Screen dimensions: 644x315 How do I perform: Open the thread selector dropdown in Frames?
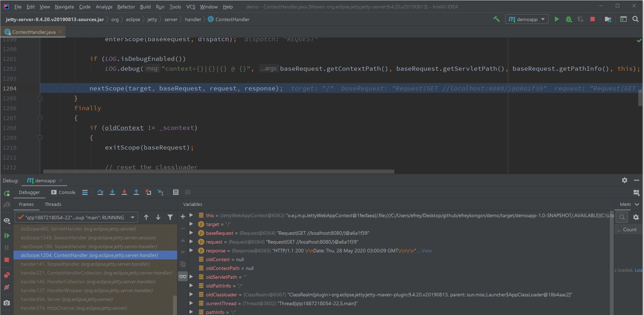76,218
